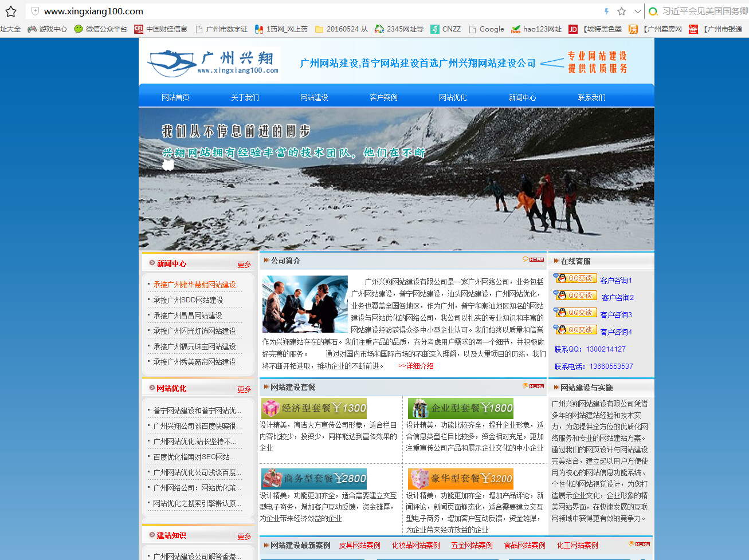
Task: Open news item 承接广州昌昌网站建设
Action: 187,316
